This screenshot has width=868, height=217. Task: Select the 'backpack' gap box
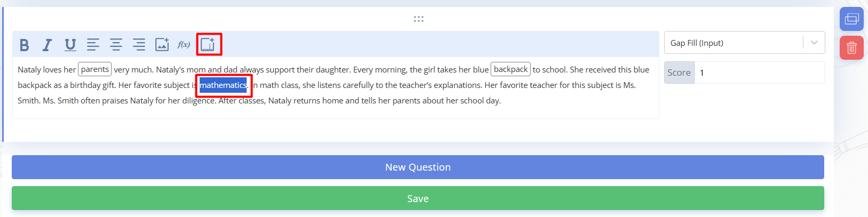(x=510, y=69)
